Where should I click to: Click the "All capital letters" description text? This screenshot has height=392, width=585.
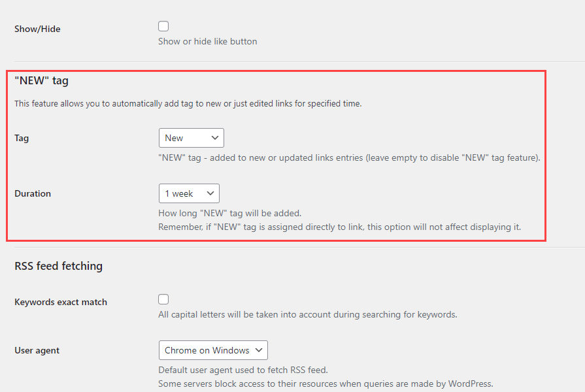pyautogui.click(x=307, y=314)
